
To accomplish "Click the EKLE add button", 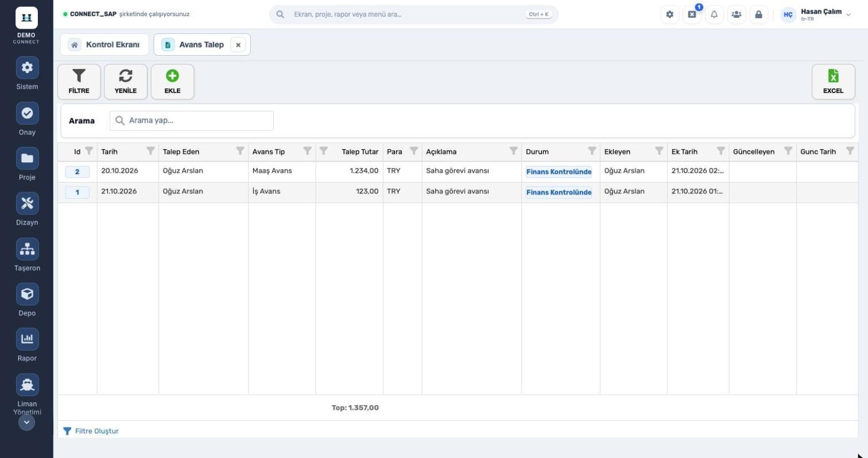I will 172,81.
